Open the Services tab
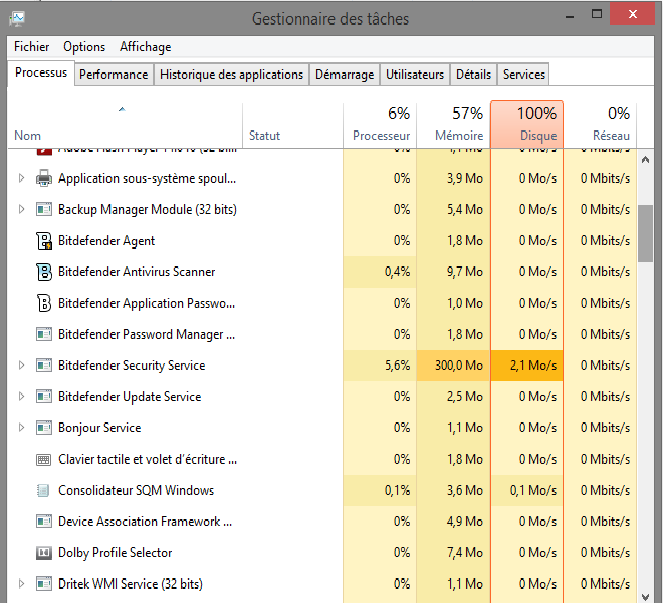Viewport: 663px width, 603px height. [523, 74]
